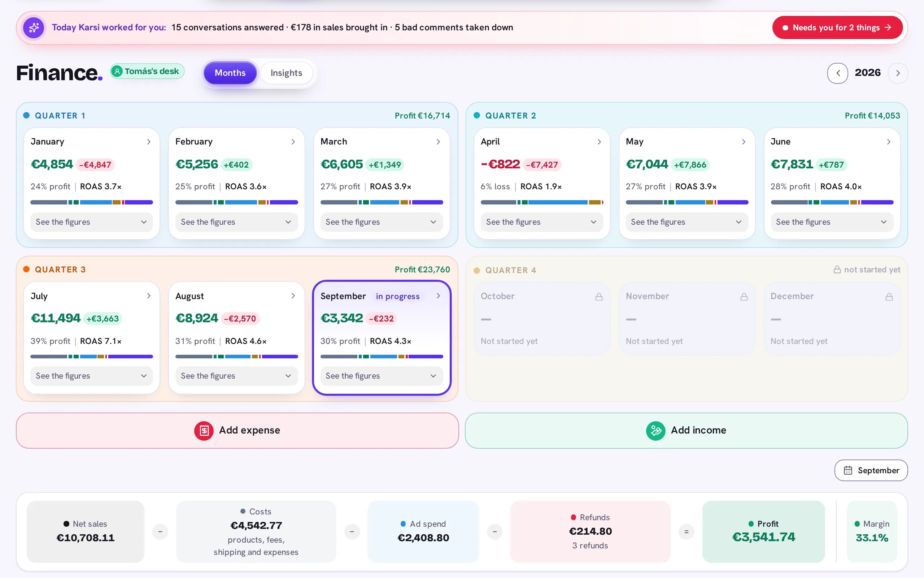The width and height of the screenshot is (924, 578).
Task: Open April month details arrow
Action: [x=599, y=142]
